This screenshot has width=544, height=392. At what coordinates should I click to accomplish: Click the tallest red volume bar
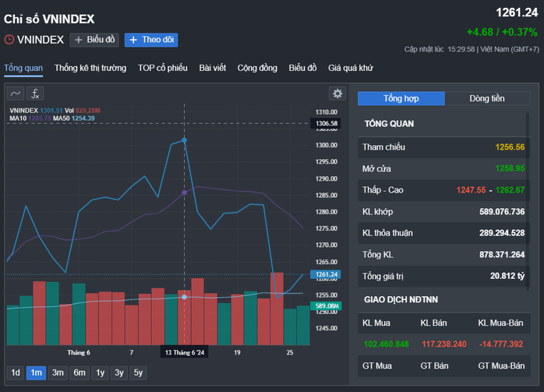tap(277, 309)
